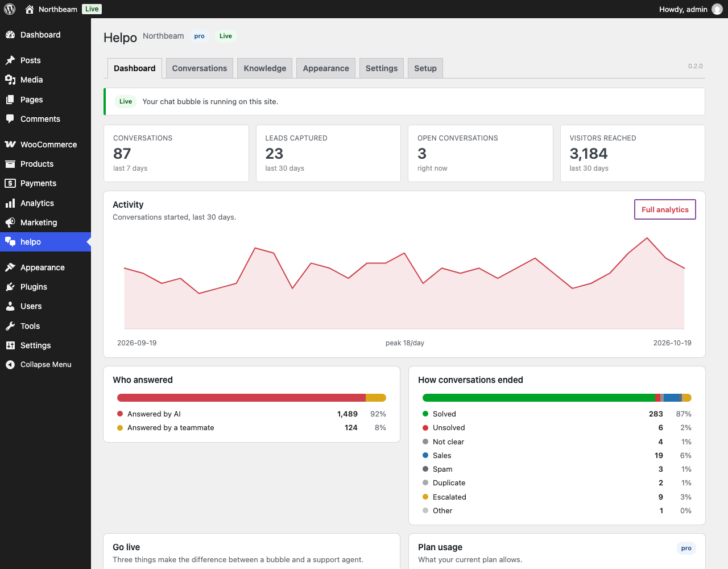Click the admin avatar icon

coord(717,9)
